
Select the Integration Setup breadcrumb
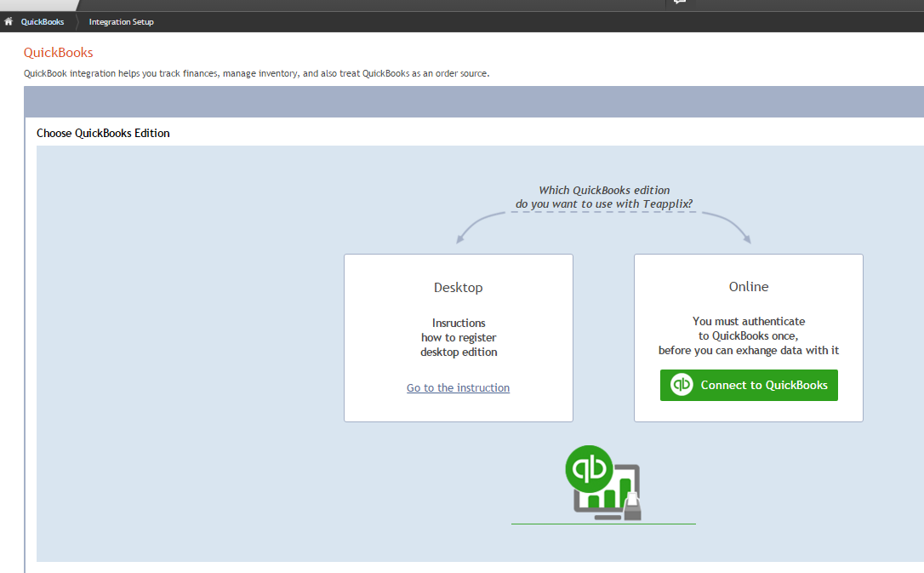121,22
